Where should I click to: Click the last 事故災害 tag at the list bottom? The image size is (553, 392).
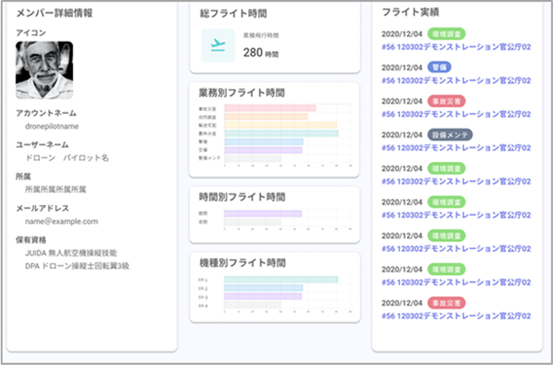[x=447, y=303]
